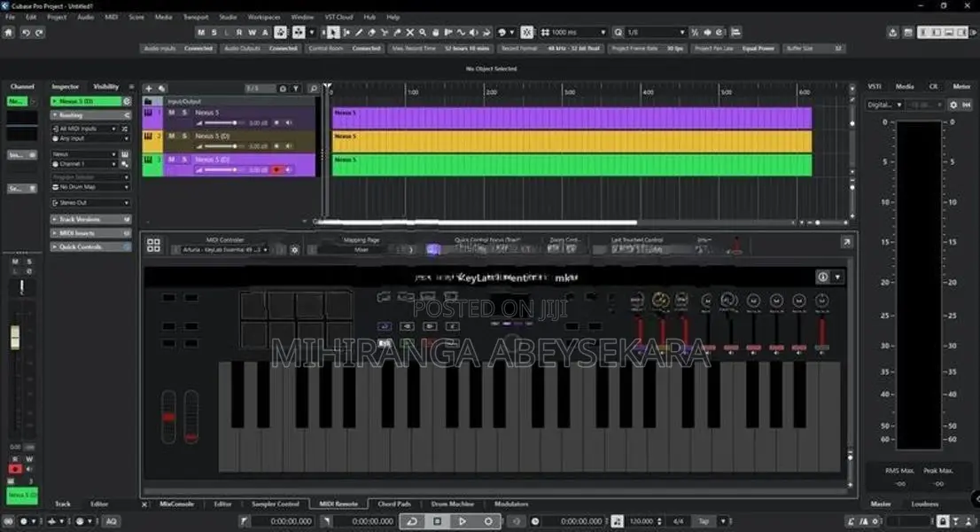Toggle Record Enable on third Nexus track
The height and width of the screenshot is (532, 980).
coord(276,169)
